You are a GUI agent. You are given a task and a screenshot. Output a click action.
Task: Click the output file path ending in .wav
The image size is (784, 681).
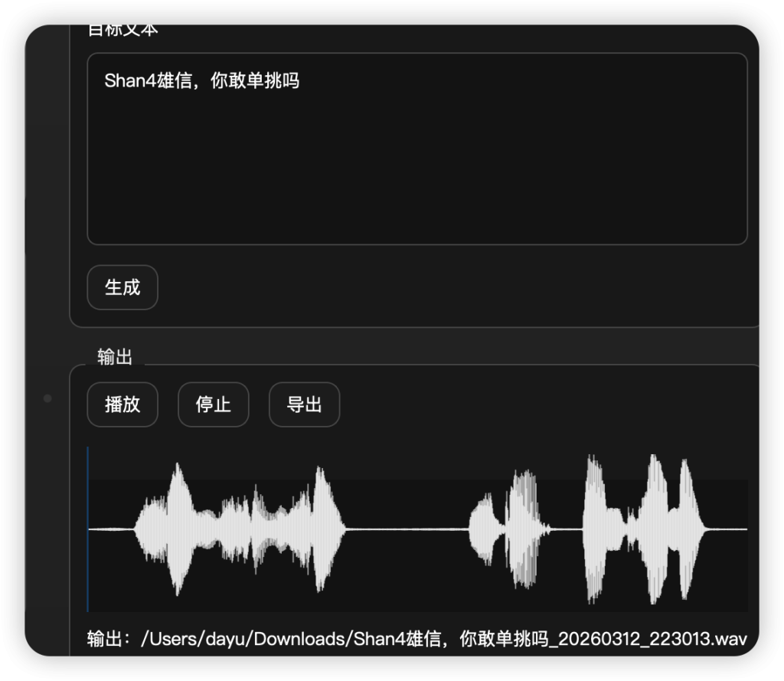tap(416, 639)
